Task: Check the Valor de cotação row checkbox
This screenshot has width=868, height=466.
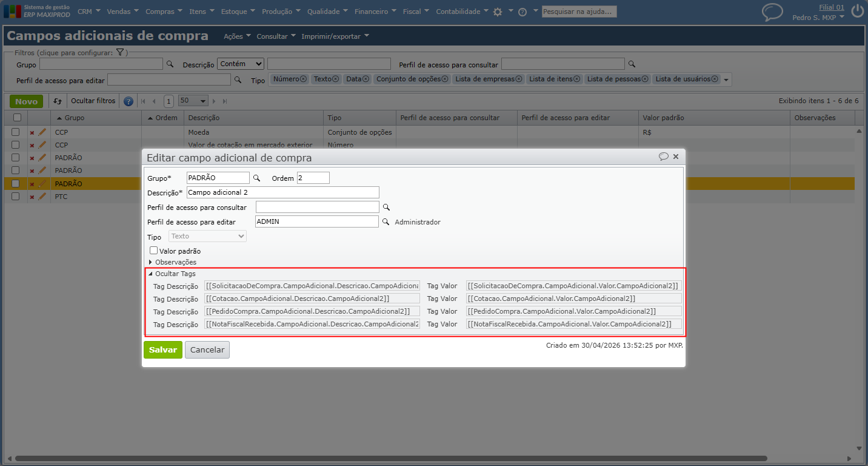Action: pos(16,144)
